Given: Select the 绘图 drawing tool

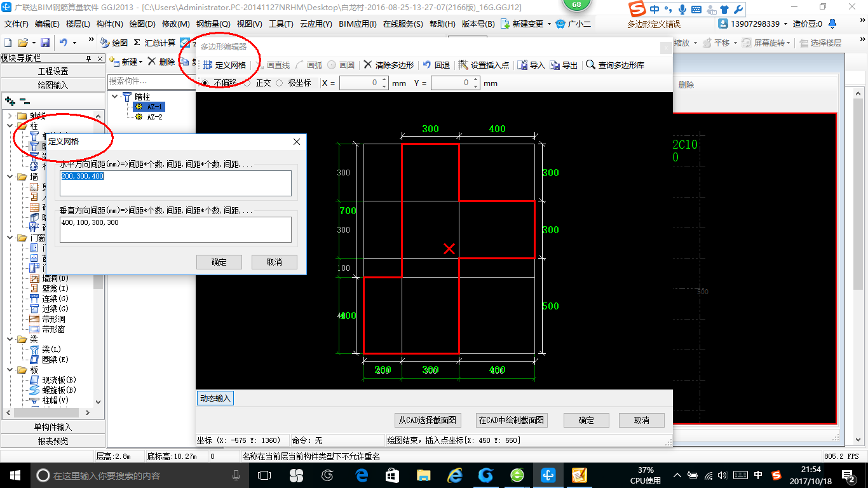Looking at the screenshot, I should pos(114,43).
